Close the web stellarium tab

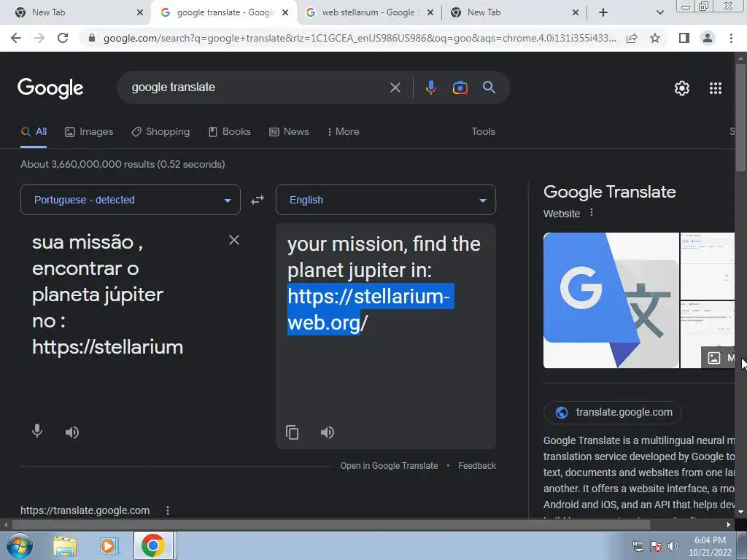pyautogui.click(x=430, y=12)
